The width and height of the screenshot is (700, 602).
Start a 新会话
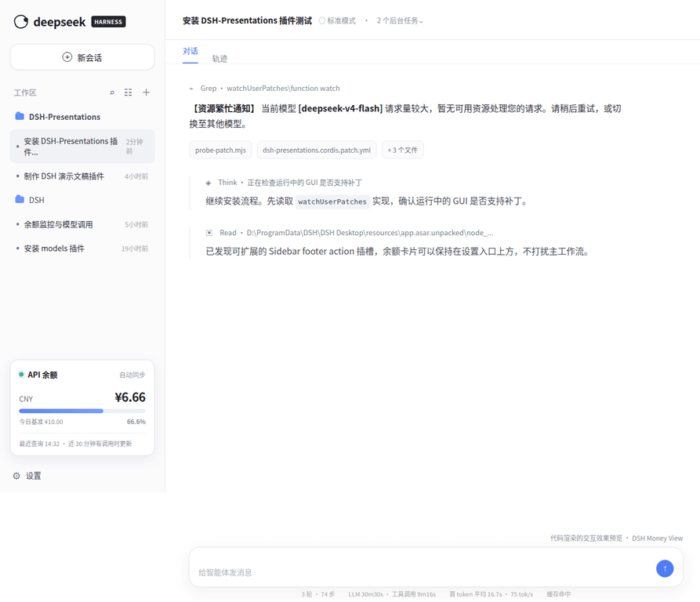click(x=82, y=57)
